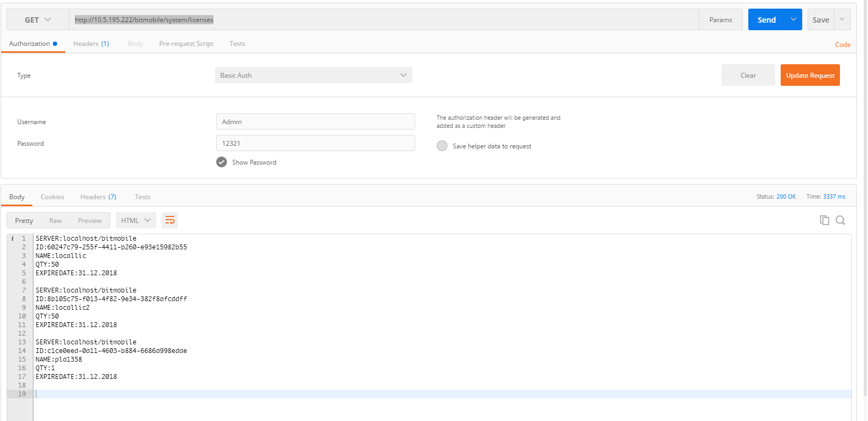Open the GET method dropdown
Image resolution: width=868 pixels, height=421 pixels.
[38, 20]
